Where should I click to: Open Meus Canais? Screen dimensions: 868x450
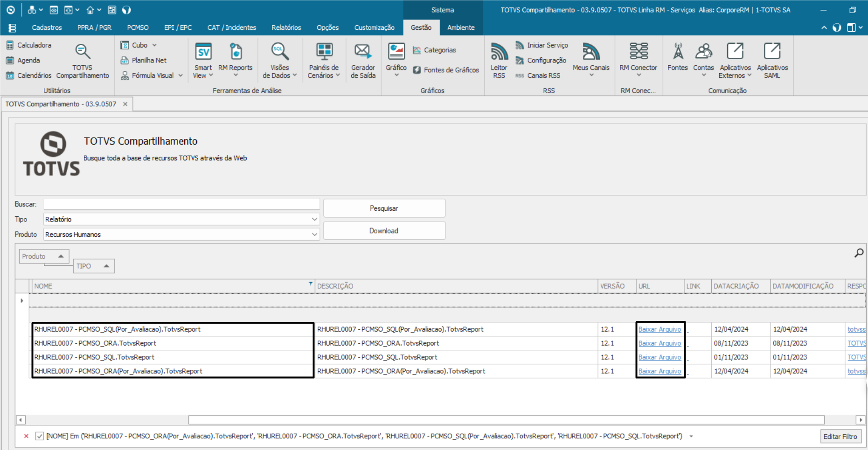tap(591, 60)
